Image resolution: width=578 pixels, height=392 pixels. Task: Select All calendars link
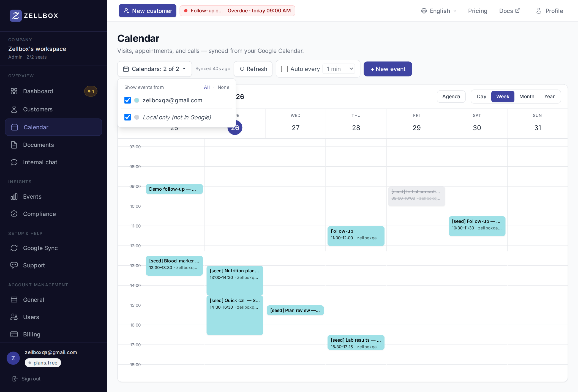click(207, 87)
